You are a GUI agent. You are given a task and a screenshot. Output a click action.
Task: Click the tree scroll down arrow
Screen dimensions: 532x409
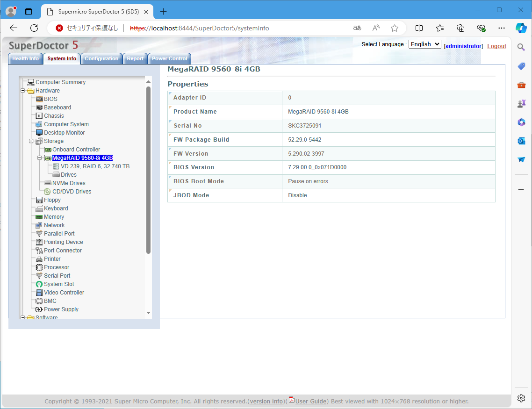click(x=148, y=313)
